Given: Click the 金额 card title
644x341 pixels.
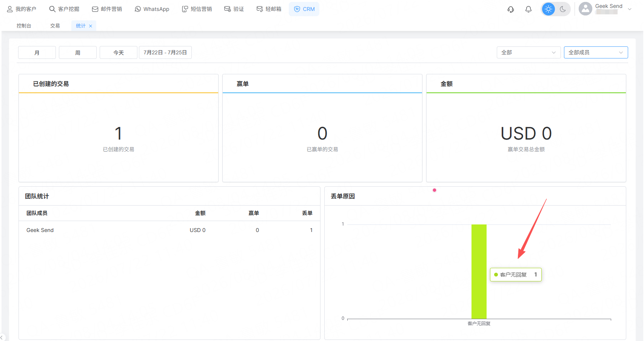Looking at the screenshot, I should 447,84.
